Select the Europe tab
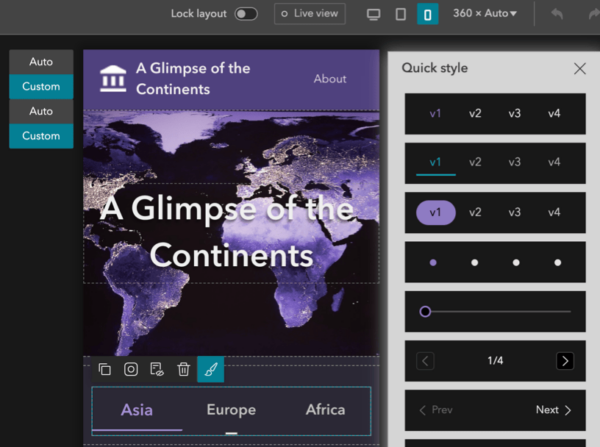600x447 pixels. (231, 410)
